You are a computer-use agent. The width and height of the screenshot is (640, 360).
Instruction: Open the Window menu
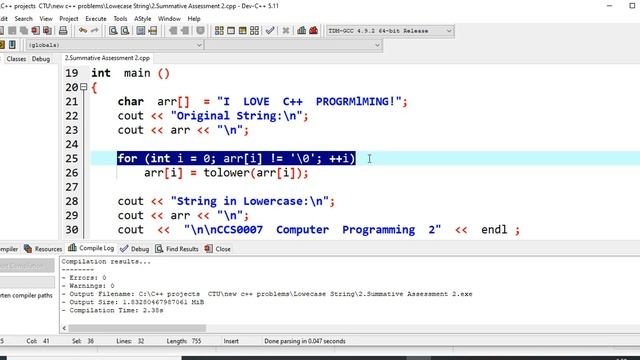point(169,19)
